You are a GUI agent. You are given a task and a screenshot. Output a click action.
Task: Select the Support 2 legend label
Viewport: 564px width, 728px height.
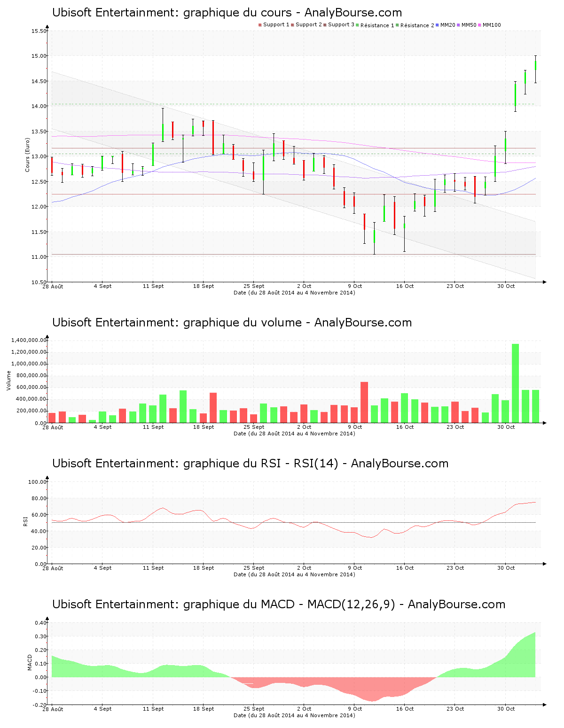[x=309, y=25]
